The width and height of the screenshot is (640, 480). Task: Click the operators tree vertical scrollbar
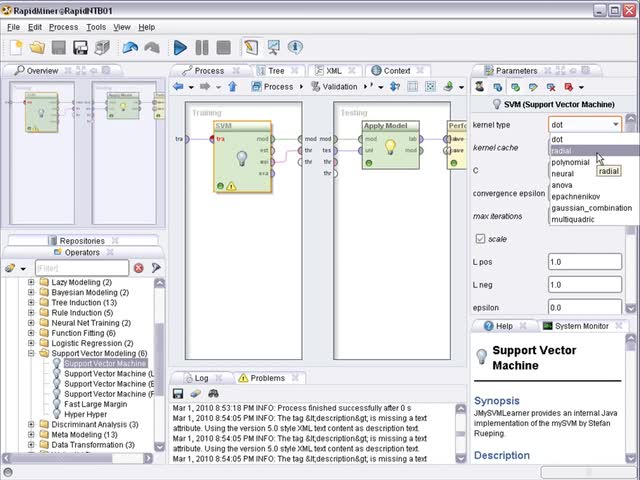click(160, 364)
